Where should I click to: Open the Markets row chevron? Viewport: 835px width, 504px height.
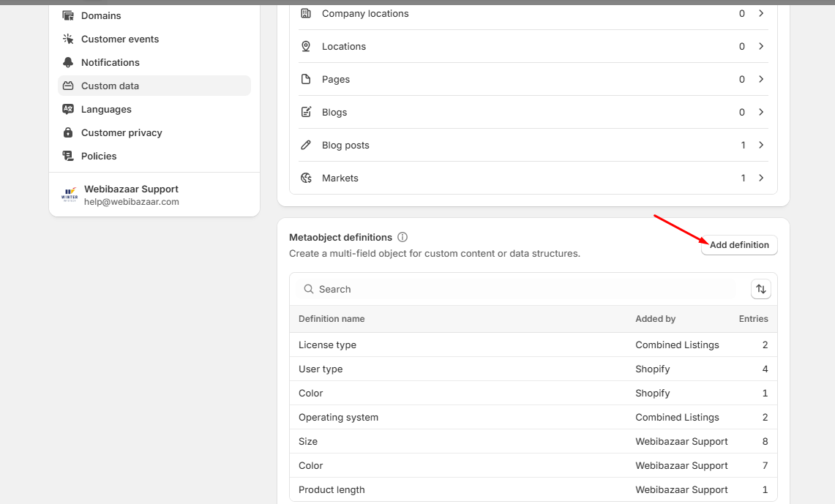(x=761, y=178)
